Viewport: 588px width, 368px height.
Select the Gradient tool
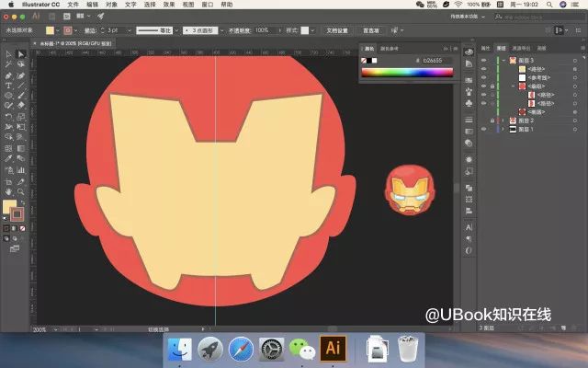(21, 148)
